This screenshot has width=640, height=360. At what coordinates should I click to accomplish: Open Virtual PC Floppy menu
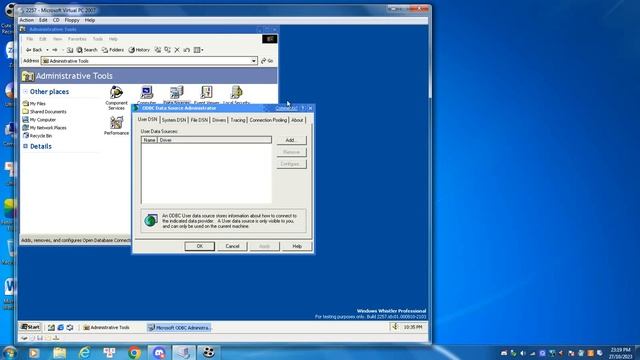point(72,20)
